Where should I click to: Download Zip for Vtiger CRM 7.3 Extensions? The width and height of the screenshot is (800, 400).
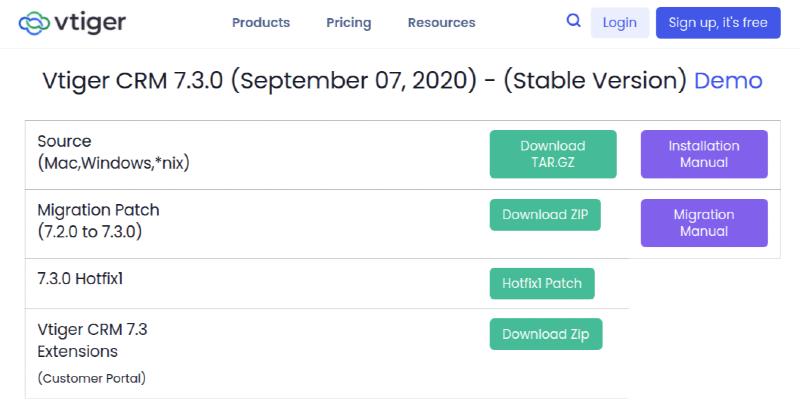click(546, 334)
